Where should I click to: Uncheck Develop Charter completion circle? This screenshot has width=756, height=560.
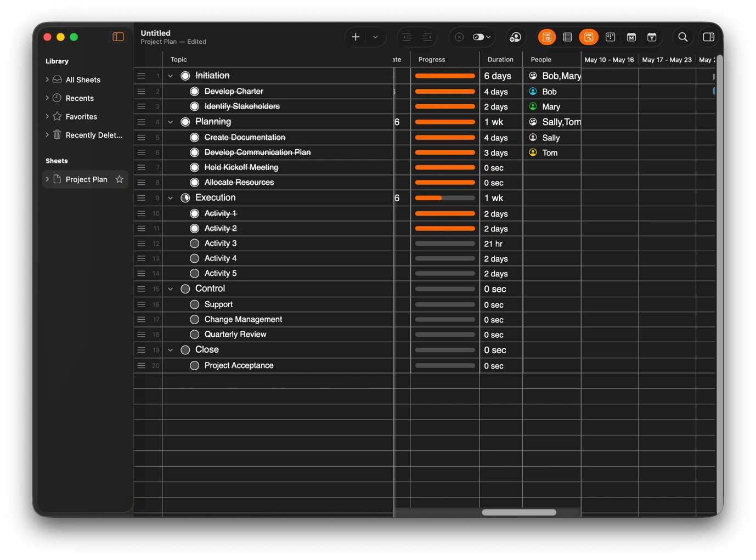[x=194, y=91]
